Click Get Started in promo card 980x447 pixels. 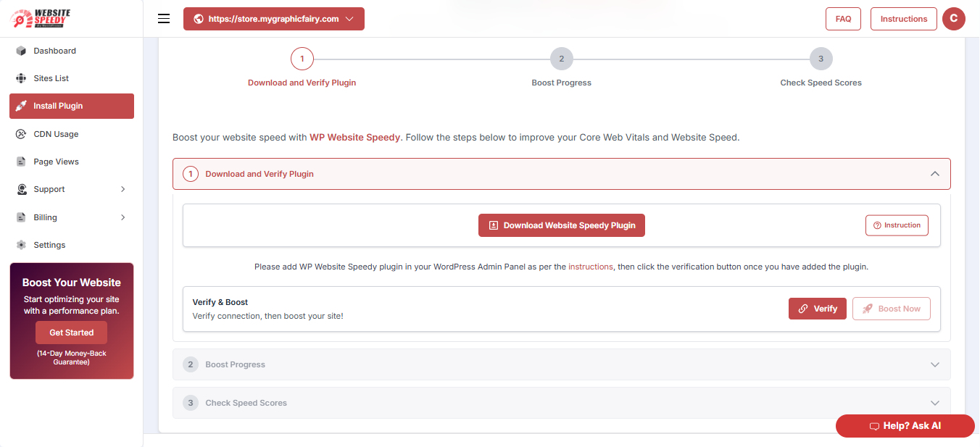(x=71, y=333)
